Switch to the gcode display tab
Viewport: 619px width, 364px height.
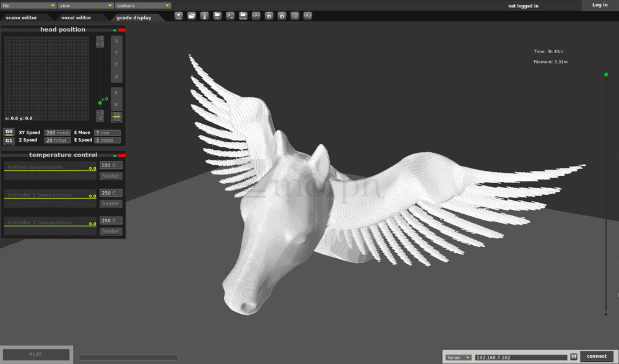click(134, 18)
